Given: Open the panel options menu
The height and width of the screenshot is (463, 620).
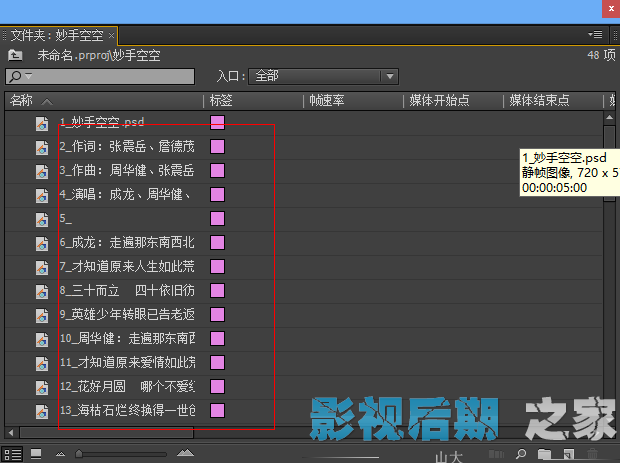Looking at the screenshot, I should (595, 35).
